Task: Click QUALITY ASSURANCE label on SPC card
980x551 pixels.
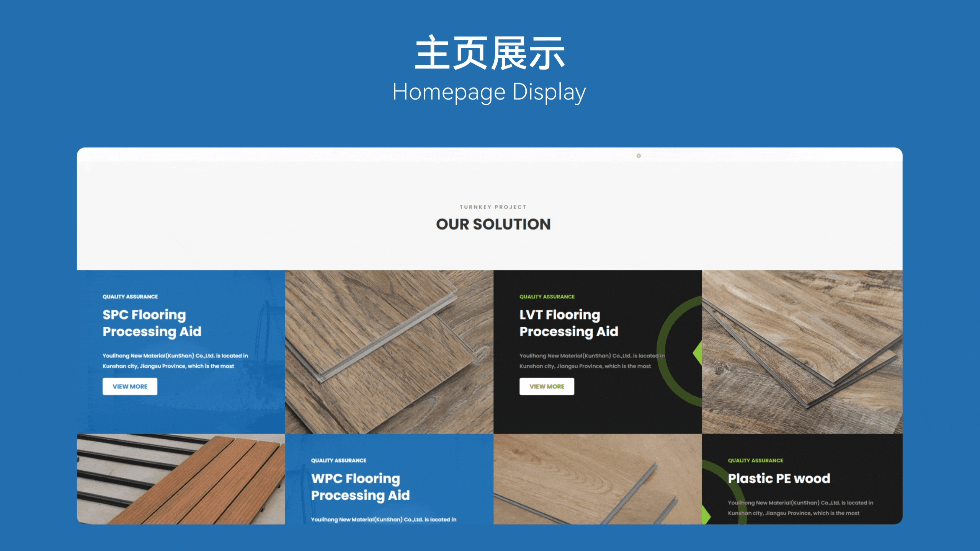Action: [x=130, y=297]
